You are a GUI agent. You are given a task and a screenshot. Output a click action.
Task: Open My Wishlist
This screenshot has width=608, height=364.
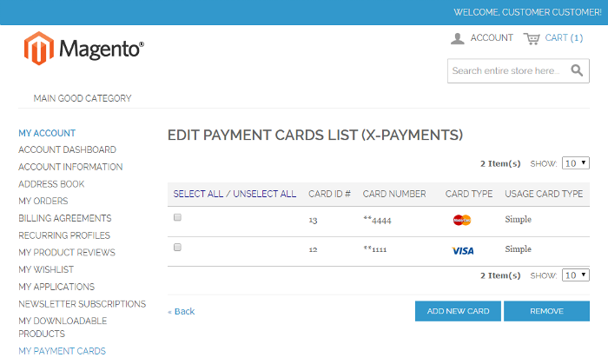pyautogui.click(x=46, y=269)
